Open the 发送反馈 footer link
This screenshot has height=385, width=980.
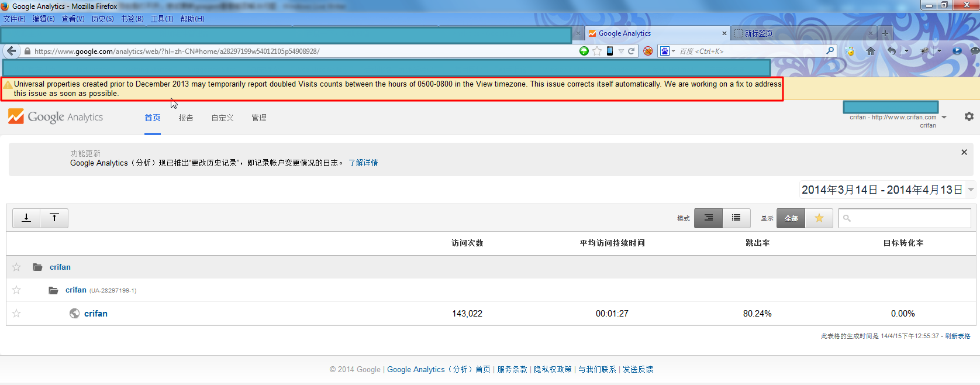coord(638,369)
